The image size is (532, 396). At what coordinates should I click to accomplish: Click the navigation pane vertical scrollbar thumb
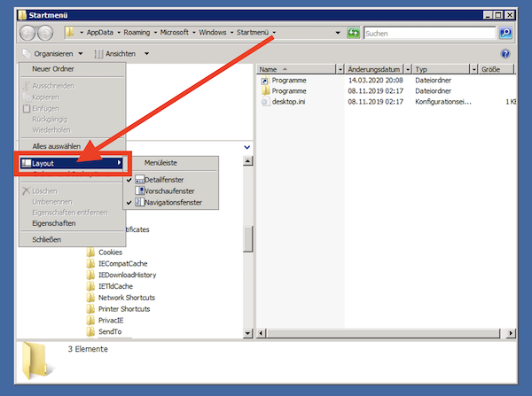(x=248, y=237)
